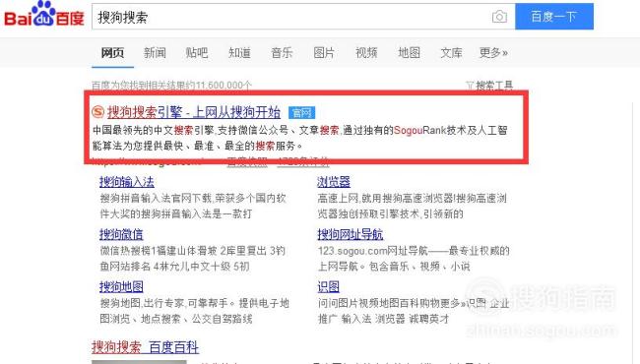
Task: Open the 搜狗网址导航 sublink
Action: (x=351, y=234)
